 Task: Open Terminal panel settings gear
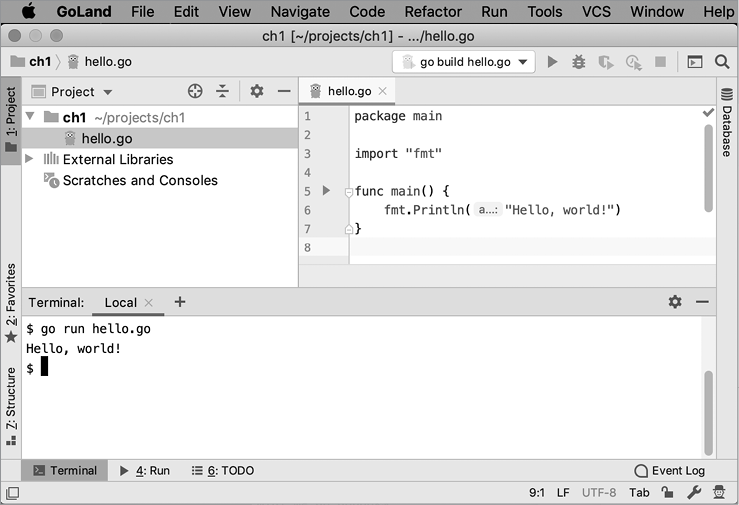tap(675, 302)
